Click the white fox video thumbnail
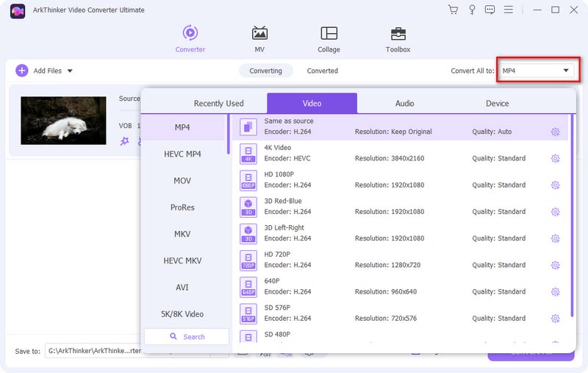The image size is (588, 373). (x=63, y=121)
